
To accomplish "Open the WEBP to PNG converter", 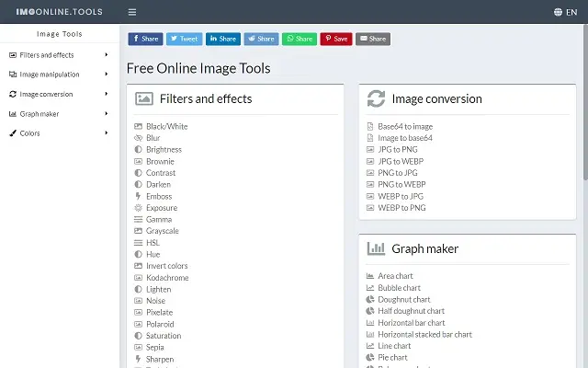I will (401, 208).
